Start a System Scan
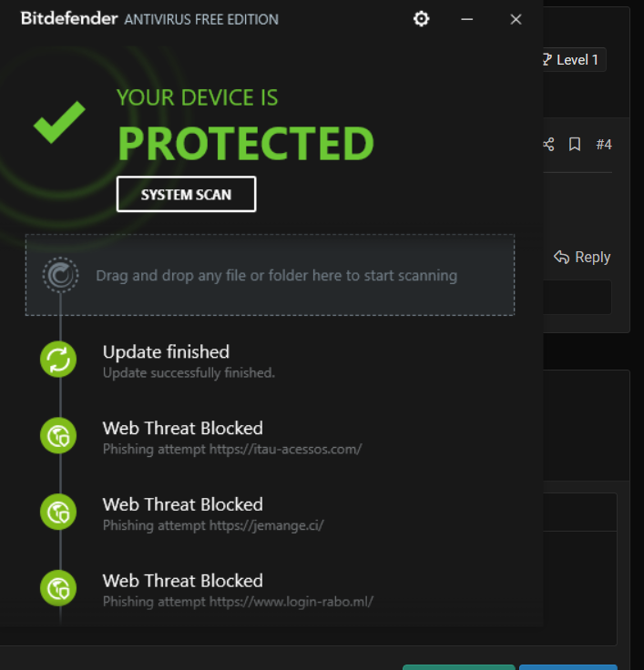 point(186,194)
